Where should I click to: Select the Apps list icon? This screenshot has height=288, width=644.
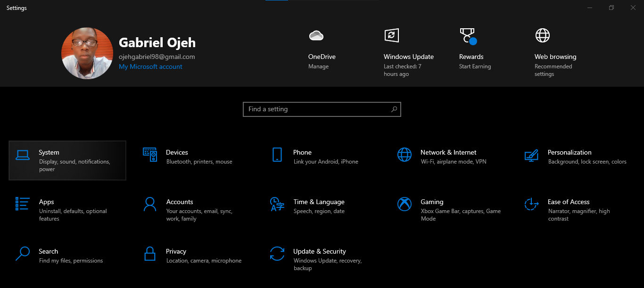[x=23, y=204]
